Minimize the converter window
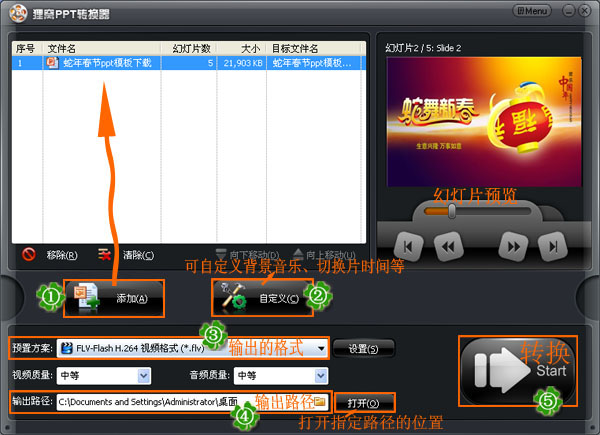This screenshot has height=435, width=600. [x=569, y=11]
